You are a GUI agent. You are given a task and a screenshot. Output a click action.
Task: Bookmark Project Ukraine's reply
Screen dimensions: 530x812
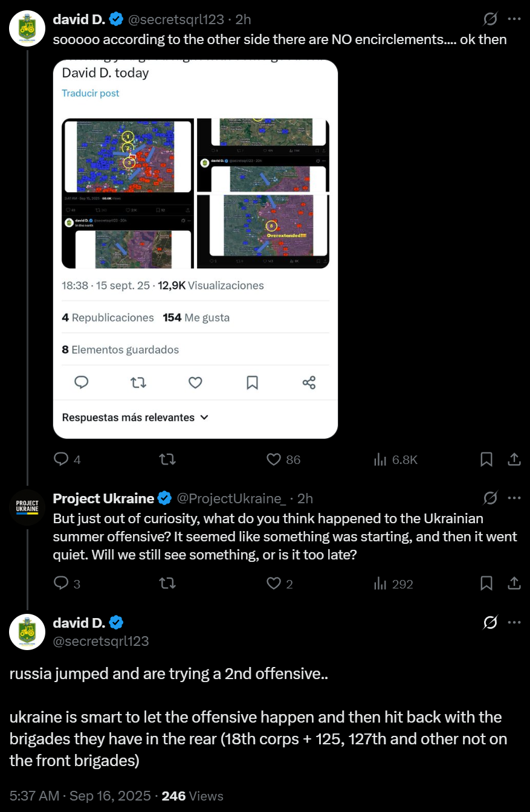pos(486,584)
